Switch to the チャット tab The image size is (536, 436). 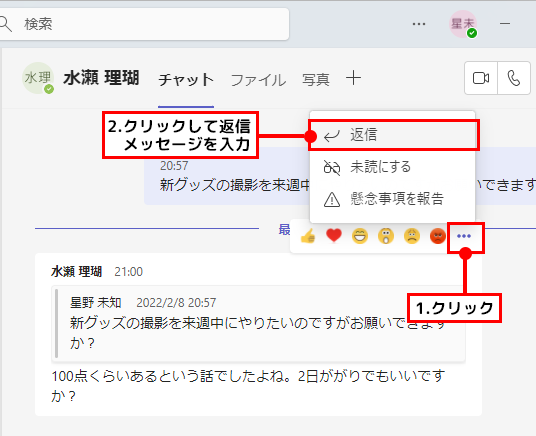[x=186, y=80]
